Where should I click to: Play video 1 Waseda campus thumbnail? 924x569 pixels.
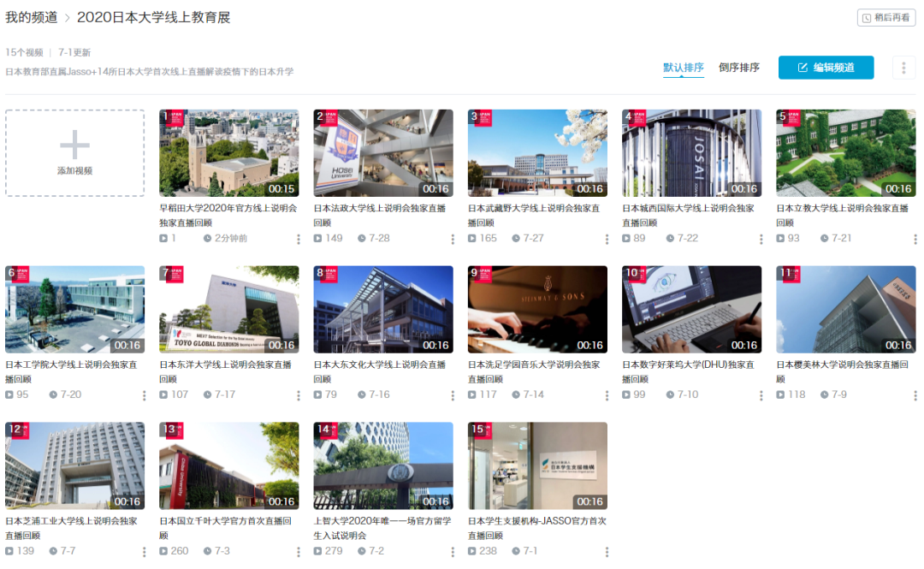click(x=228, y=152)
